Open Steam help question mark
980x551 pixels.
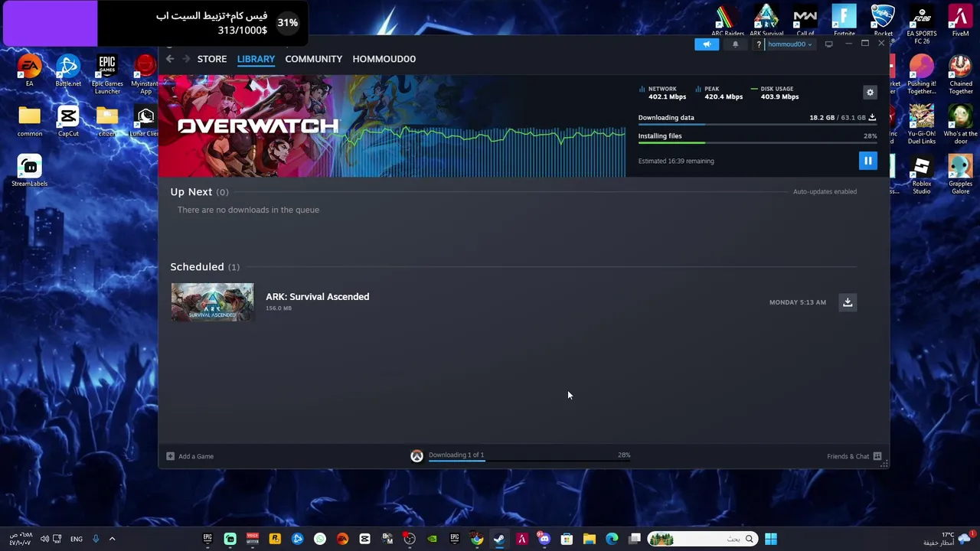[758, 44]
